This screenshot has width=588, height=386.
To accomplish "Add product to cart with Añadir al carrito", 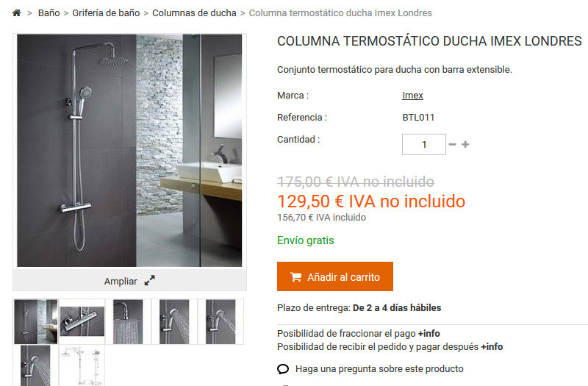I will point(335,276).
